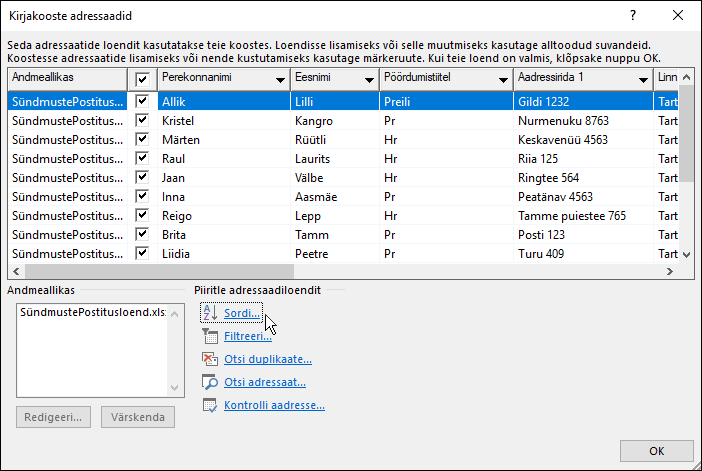Close the Kirjakooste adressaadid dialog
Screen dimensions: 702x471
click(x=678, y=15)
